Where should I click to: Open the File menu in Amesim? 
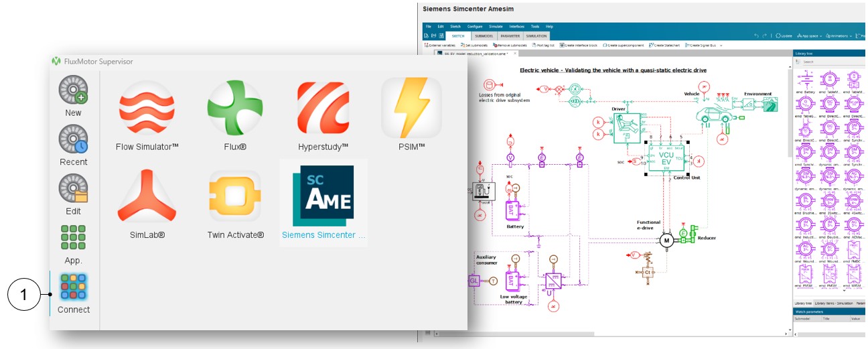(x=429, y=26)
